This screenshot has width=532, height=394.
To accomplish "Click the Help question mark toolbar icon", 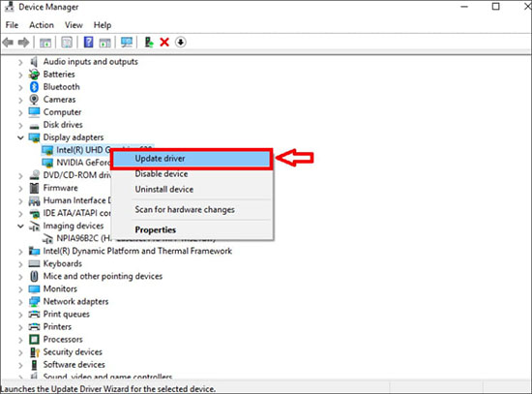I will coord(88,43).
